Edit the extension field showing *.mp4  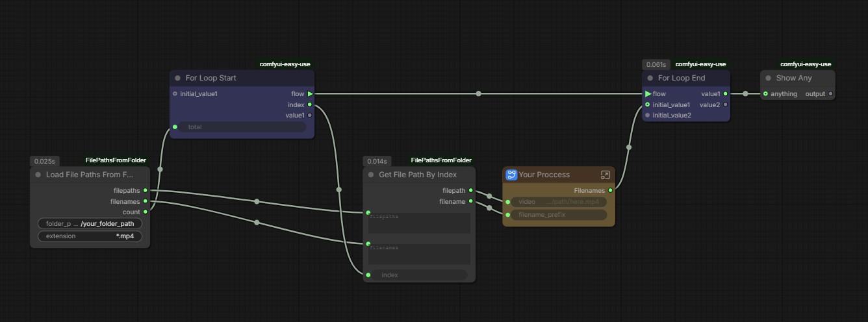coord(90,236)
